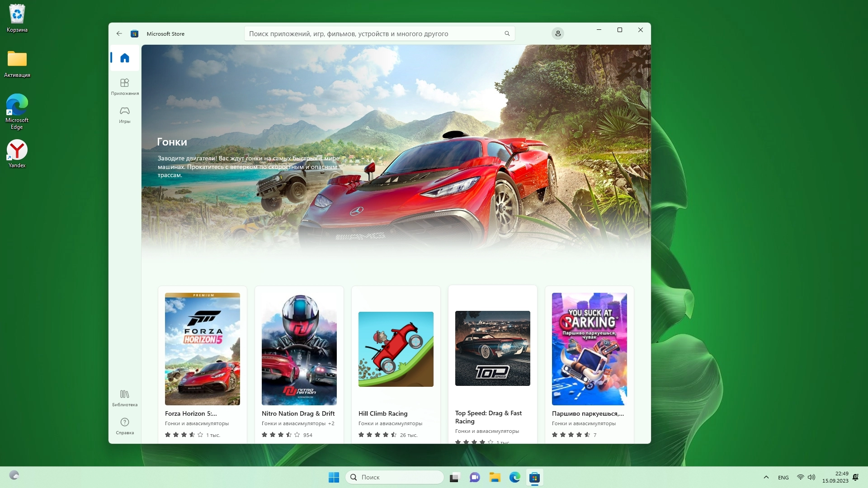
Task: Select Hill Climb Racing thumbnail
Action: tap(396, 349)
